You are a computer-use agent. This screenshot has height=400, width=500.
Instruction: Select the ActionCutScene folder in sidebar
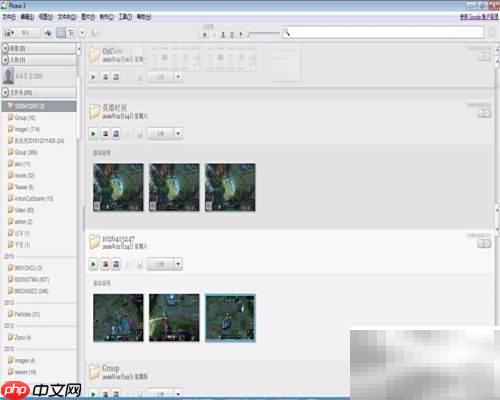(30, 199)
